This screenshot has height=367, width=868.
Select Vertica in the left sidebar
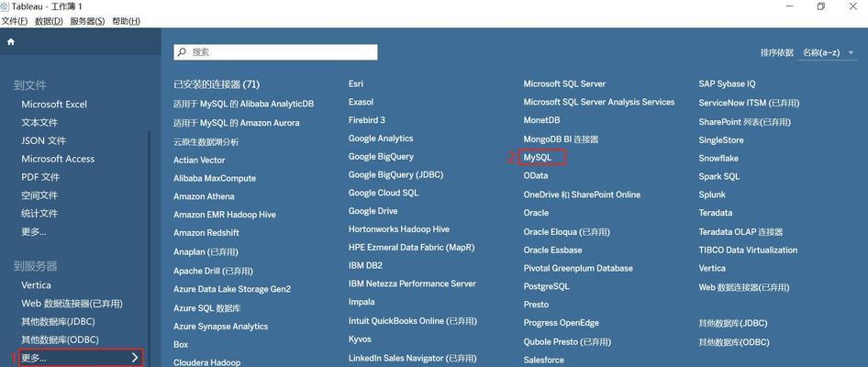coord(36,285)
